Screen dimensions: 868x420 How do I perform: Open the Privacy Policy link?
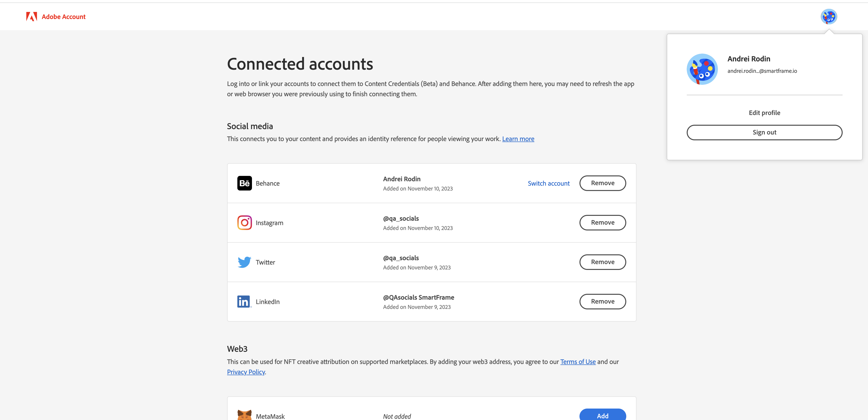click(x=246, y=372)
